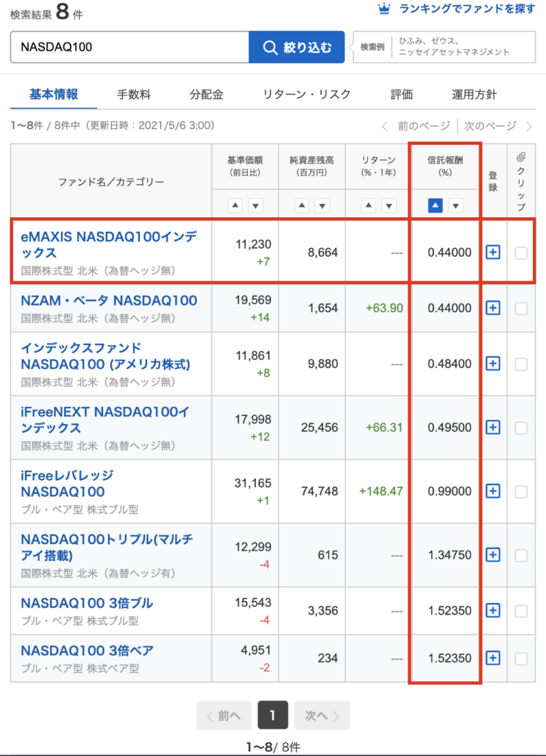
Task: Click the 74,748 net assets value
Action: [319, 491]
